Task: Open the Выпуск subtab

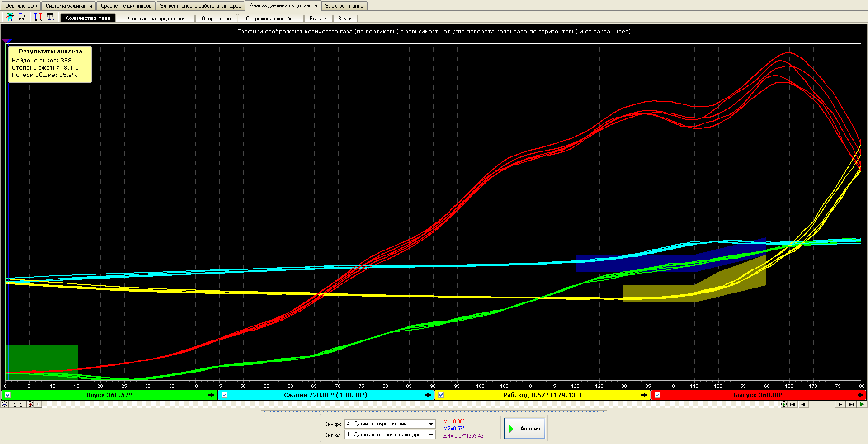Action: coord(318,19)
